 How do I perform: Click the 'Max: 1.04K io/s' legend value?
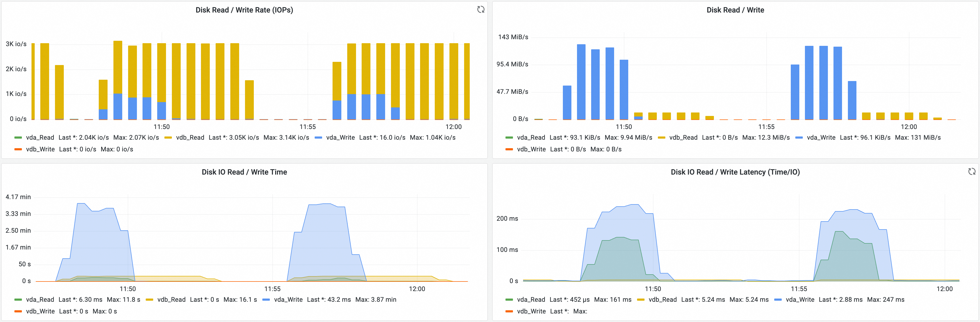[x=433, y=137]
